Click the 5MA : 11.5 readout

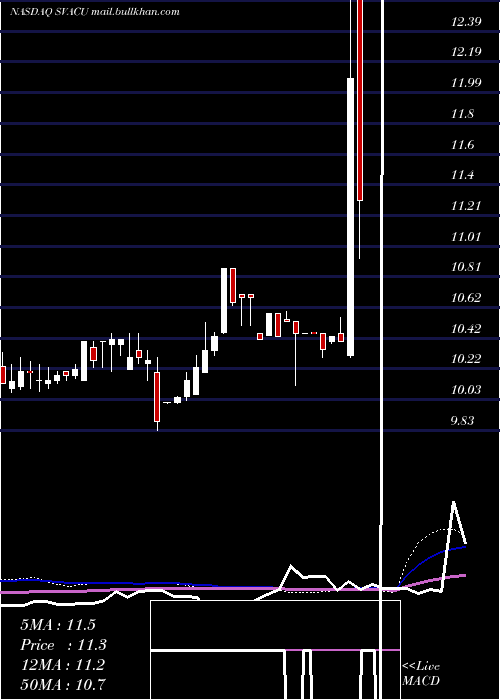pos(58,625)
